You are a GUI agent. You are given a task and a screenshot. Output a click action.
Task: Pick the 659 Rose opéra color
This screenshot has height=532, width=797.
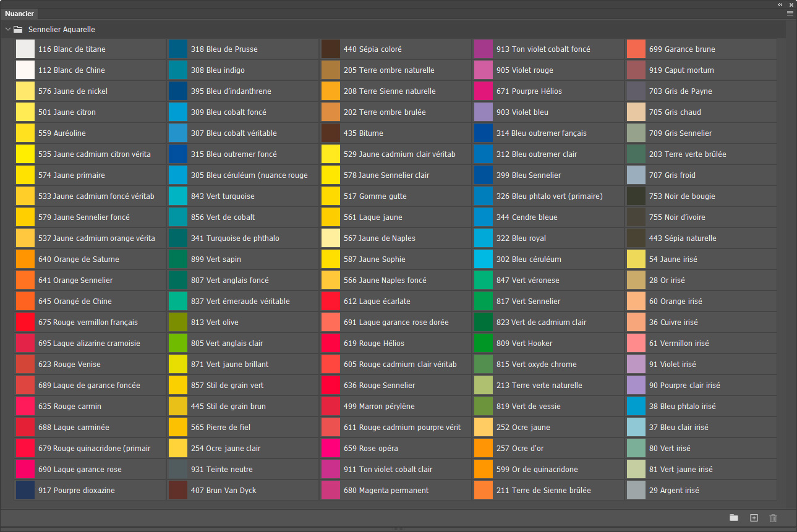[396, 449]
